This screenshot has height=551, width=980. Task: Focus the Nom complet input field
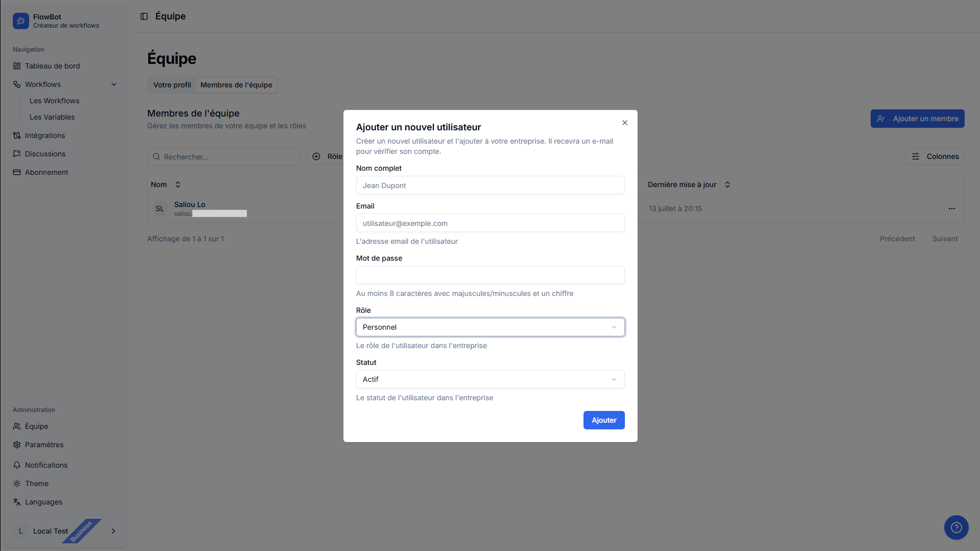click(x=490, y=186)
